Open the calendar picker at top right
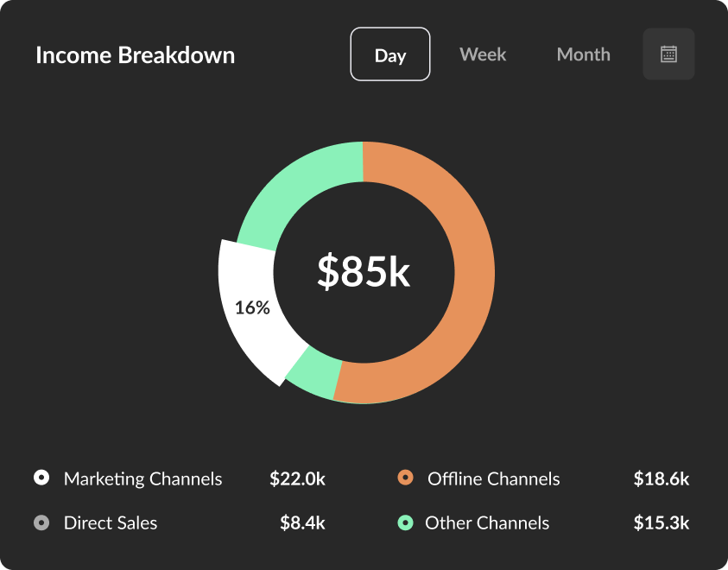Screen dimensions: 728x570 pyautogui.click(x=668, y=54)
